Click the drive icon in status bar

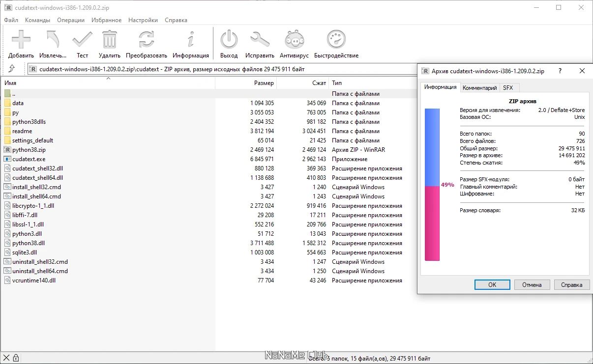tap(6, 358)
